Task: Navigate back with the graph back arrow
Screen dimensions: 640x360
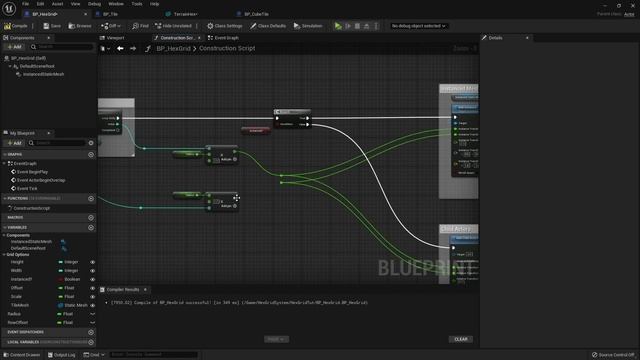Action: tap(120, 48)
